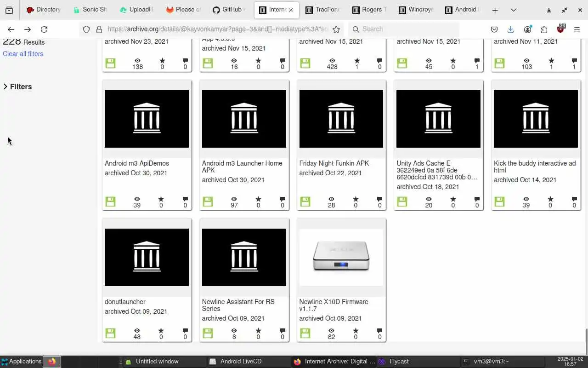The width and height of the screenshot is (588, 368).
Task: Show site lock connection info
Action: [x=99, y=29]
